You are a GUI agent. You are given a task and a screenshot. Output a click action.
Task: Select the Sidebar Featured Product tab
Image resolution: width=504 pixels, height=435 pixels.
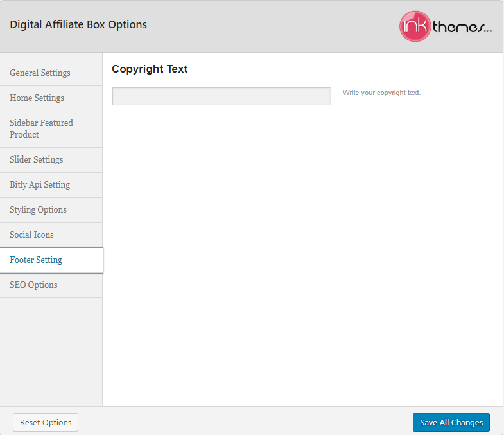[41, 129]
